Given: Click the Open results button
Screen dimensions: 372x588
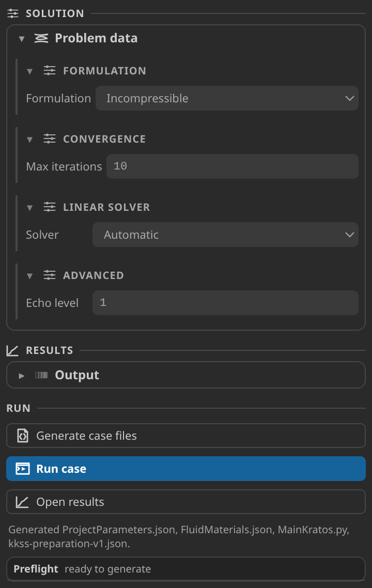Looking at the screenshot, I should point(186,502).
